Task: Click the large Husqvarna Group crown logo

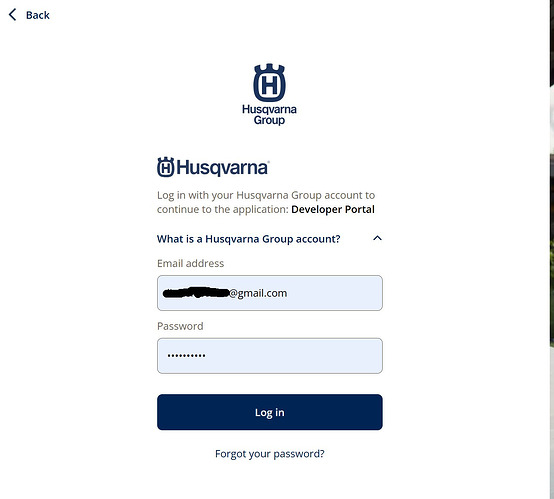Action: (x=269, y=83)
